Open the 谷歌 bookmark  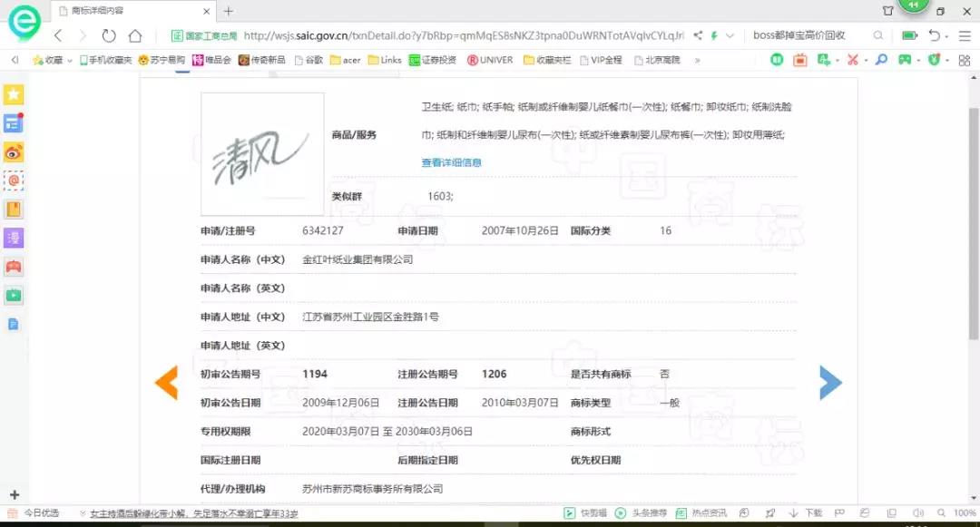click(x=309, y=60)
